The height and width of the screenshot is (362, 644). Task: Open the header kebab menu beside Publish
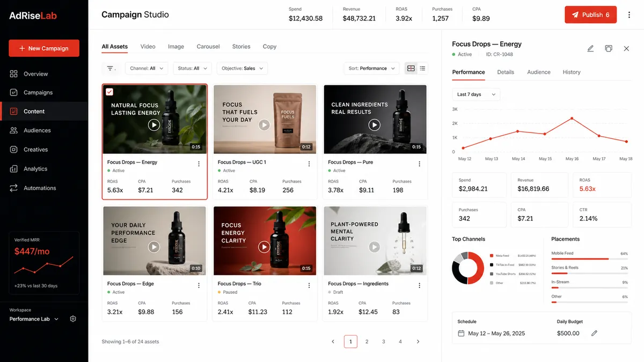pos(630,15)
